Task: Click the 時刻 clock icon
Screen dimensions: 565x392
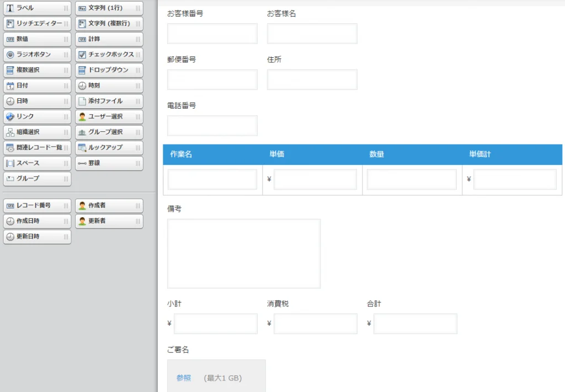Action: (82, 85)
